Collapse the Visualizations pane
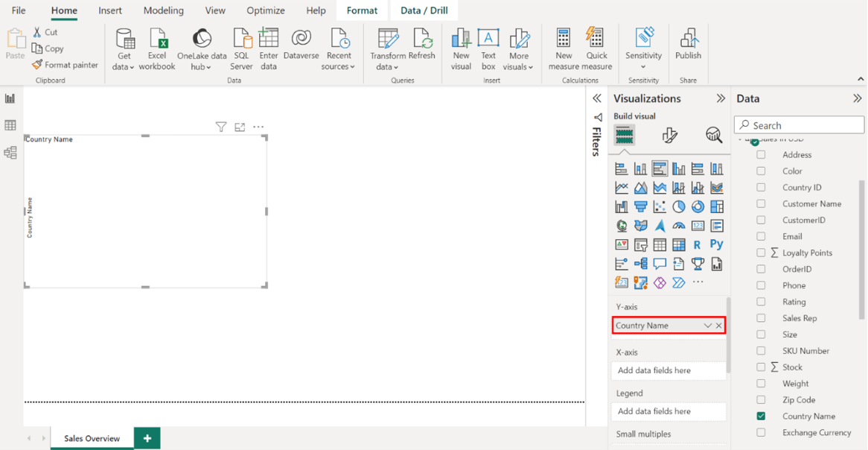The height and width of the screenshot is (450, 868). pyautogui.click(x=721, y=98)
